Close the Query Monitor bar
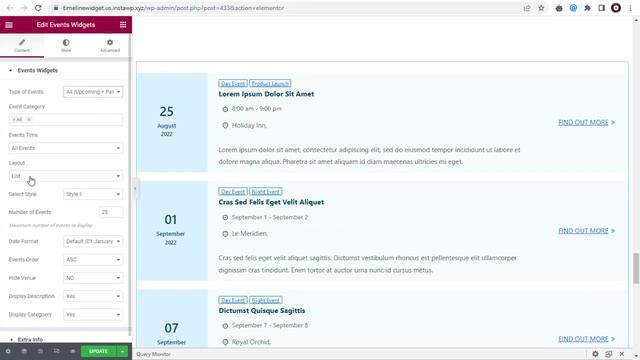The height and width of the screenshot is (360, 640). click(x=622, y=354)
